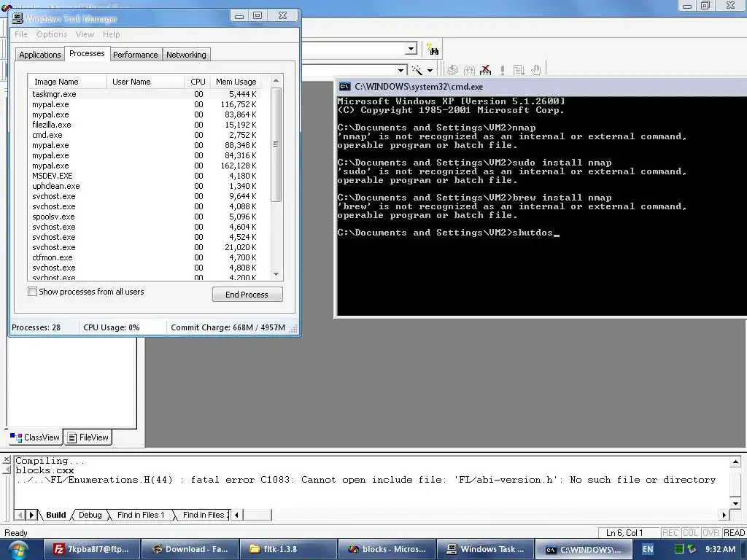Click the process list scroll up arrow

point(276,81)
